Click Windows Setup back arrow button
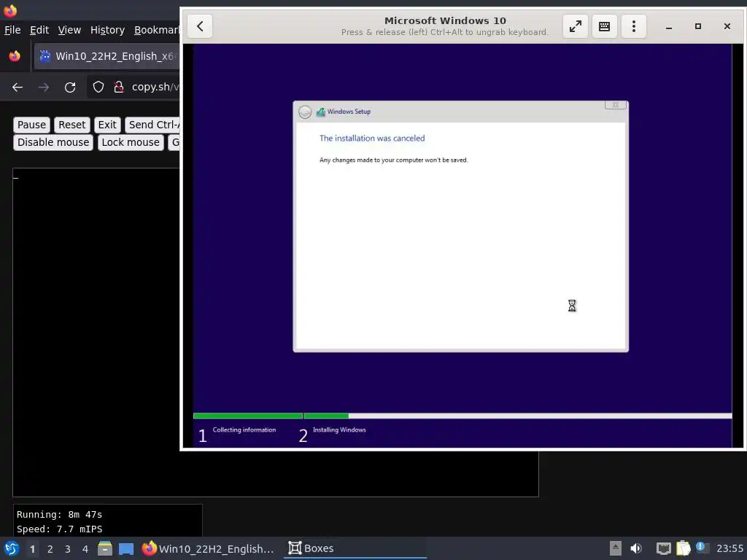The image size is (747, 560). click(305, 112)
